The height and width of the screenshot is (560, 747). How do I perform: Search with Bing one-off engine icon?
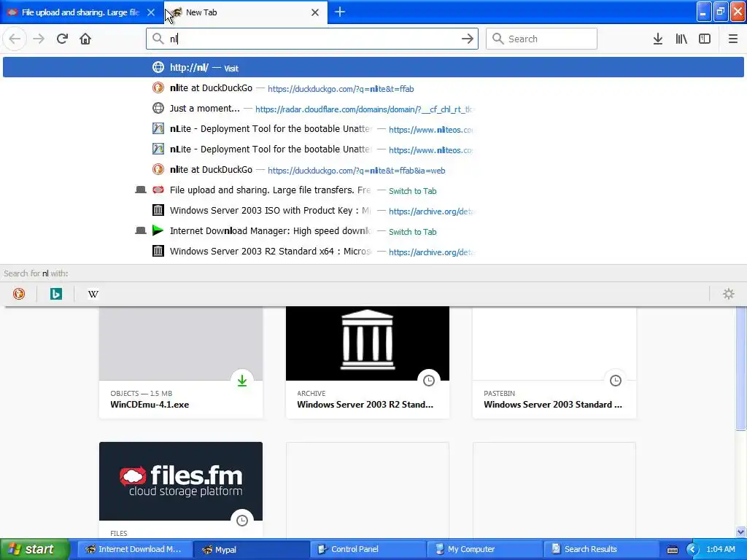pos(55,294)
